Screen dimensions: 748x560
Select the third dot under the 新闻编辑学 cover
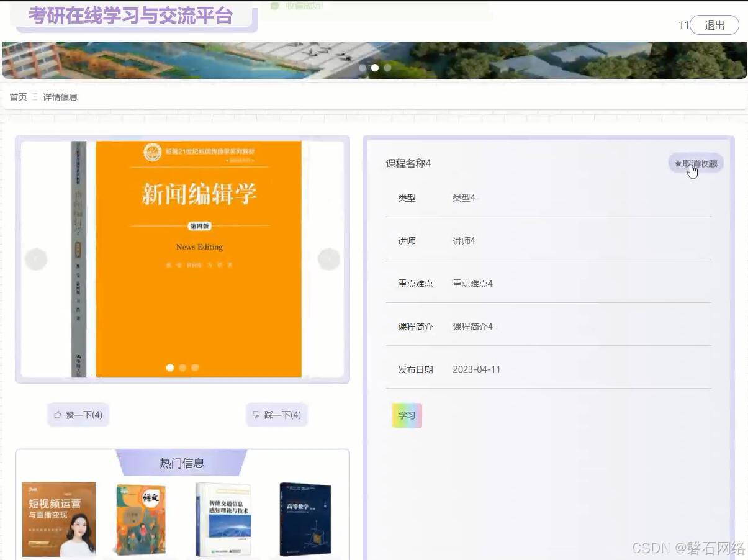click(195, 368)
